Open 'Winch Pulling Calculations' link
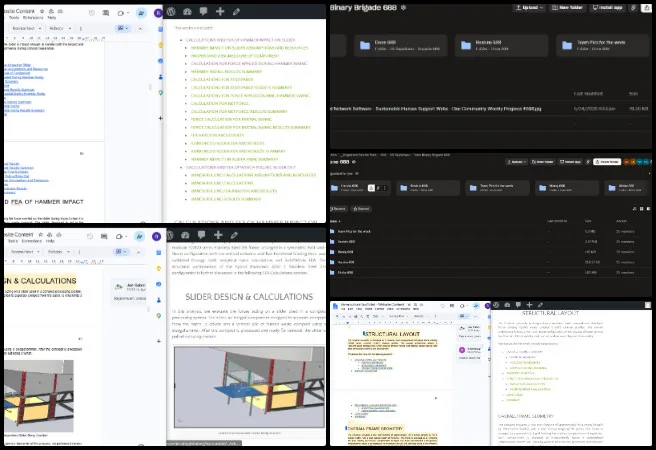Screen dimensions: 656x450 pos(222,183)
